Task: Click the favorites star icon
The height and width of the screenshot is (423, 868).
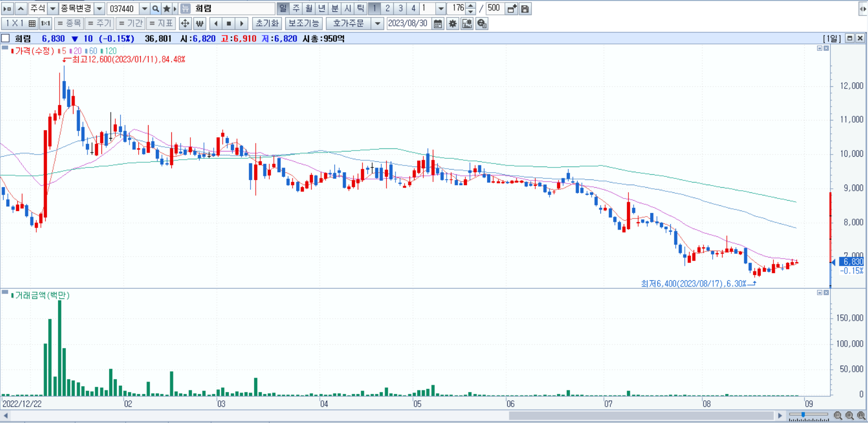Action: [167, 9]
